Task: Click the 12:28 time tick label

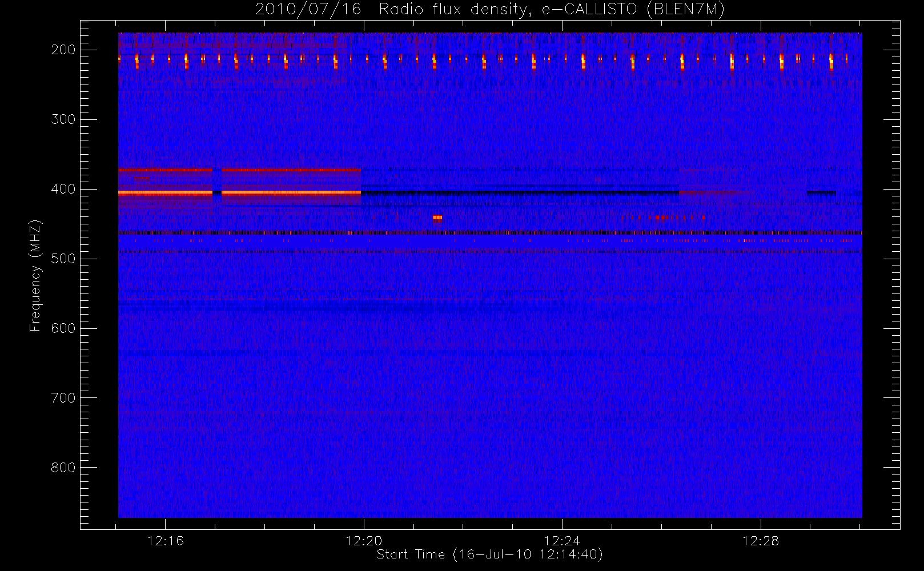Action: tap(761, 541)
